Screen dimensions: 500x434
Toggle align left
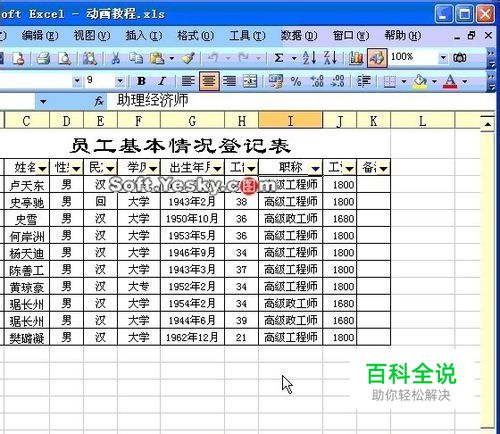pyautogui.click(x=188, y=81)
